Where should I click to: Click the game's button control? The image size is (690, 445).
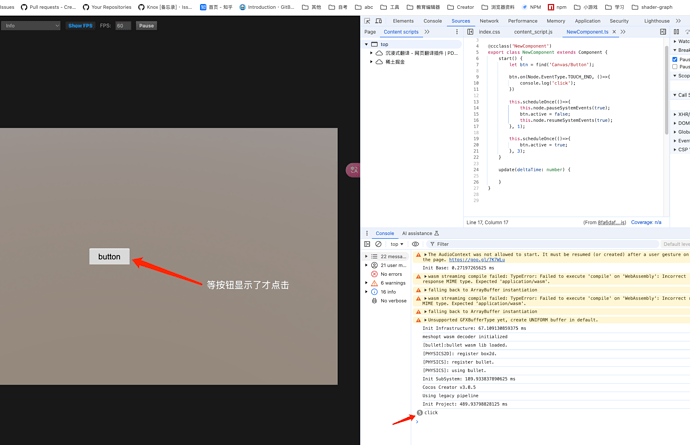click(109, 257)
